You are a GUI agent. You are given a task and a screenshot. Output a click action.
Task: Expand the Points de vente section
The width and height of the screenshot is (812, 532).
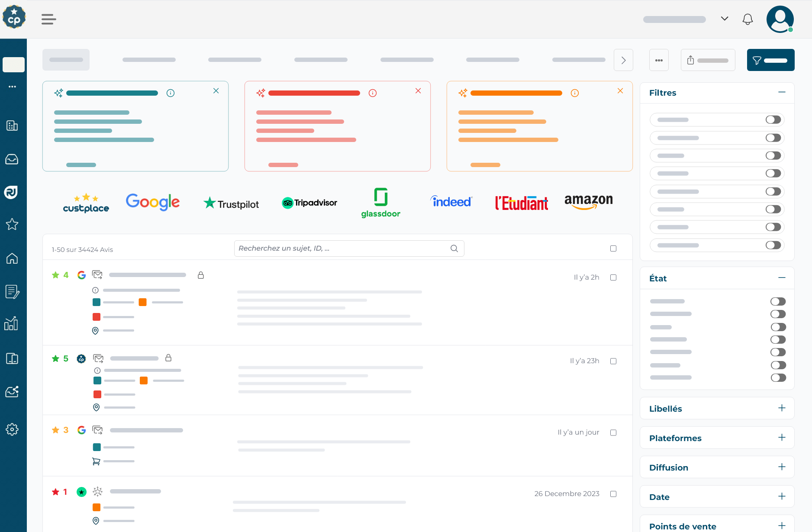pos(782,526)
